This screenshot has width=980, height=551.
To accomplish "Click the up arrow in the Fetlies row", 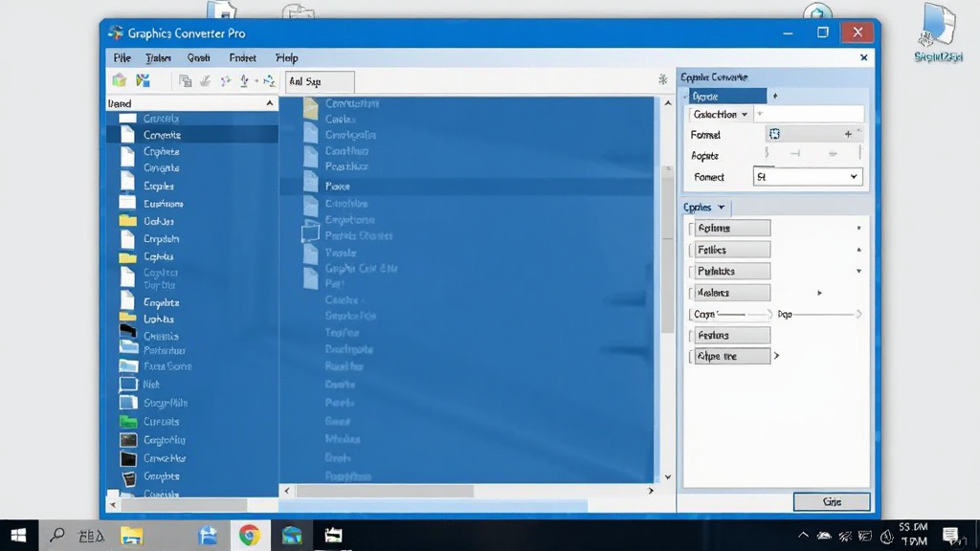I will pyautogui.click(x=858, y=250).
